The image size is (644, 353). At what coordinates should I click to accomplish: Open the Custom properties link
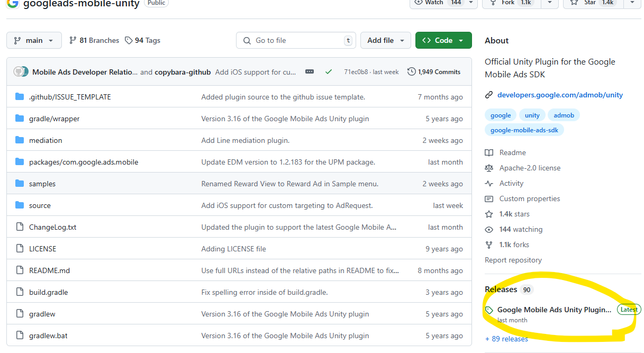point(529,198)
